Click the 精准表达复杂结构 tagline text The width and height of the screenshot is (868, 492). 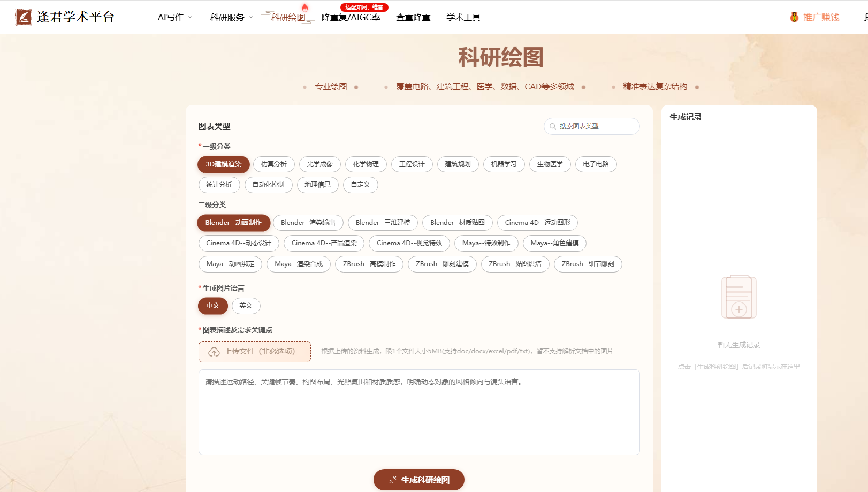click(655, 87)
